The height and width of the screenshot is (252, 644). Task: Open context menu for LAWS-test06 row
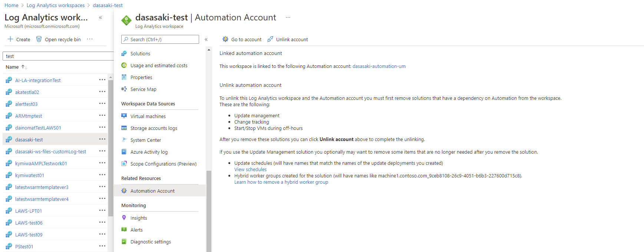coord(102,222)
